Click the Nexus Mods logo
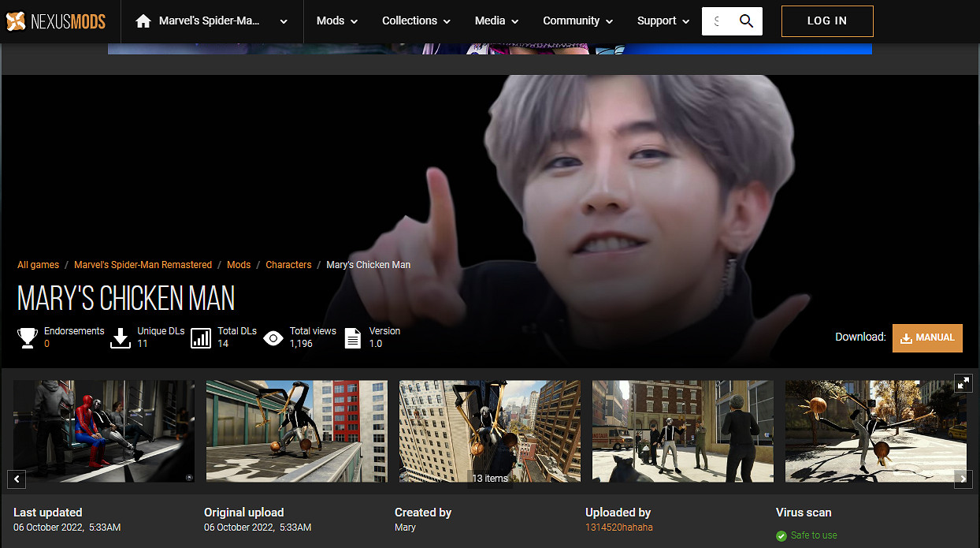 click(x=56, y=21)
